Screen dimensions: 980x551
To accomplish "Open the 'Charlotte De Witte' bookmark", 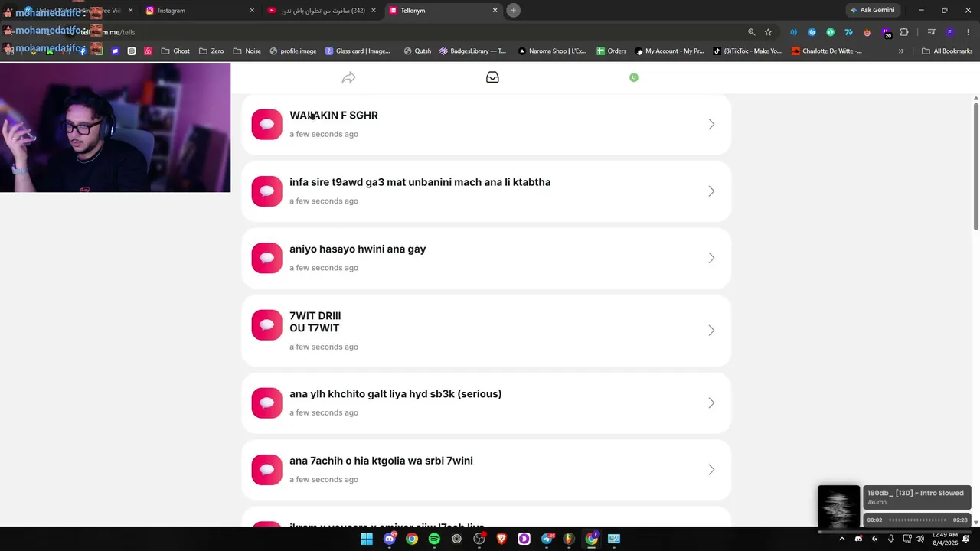I will (x=827, y=51).
